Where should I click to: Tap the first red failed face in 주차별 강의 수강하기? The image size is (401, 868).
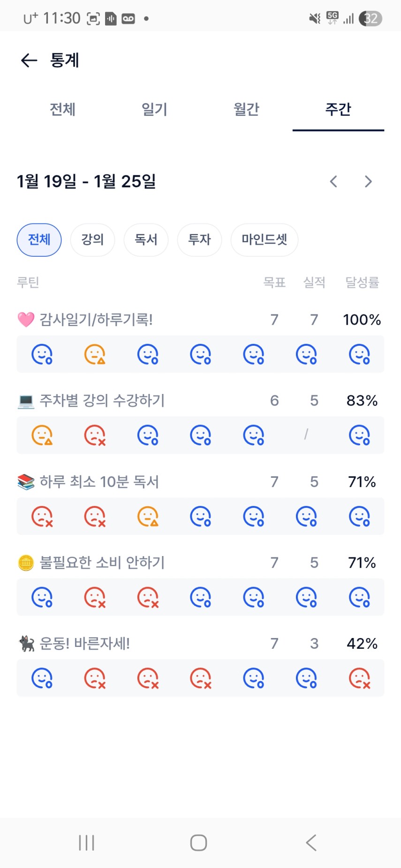click(94, 435)
